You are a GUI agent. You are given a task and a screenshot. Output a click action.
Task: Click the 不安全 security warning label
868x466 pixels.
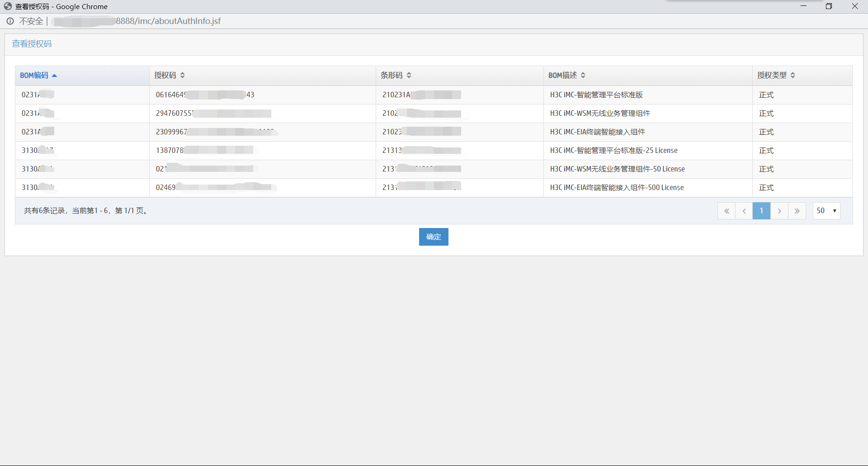[31, 21]
